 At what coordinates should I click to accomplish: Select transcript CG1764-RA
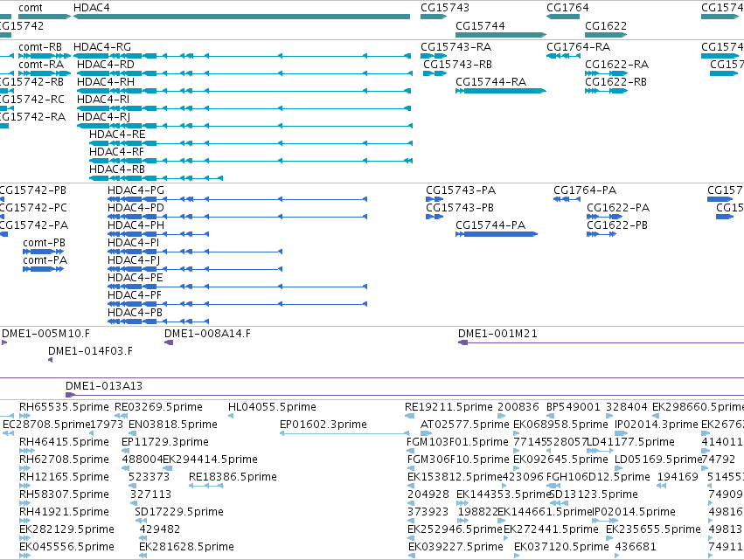[x=563, y=56]
